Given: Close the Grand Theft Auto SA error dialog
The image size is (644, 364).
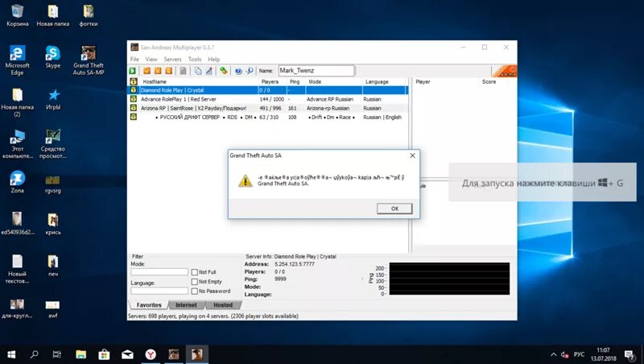Looking at the screenshot, I should (412, 155).
